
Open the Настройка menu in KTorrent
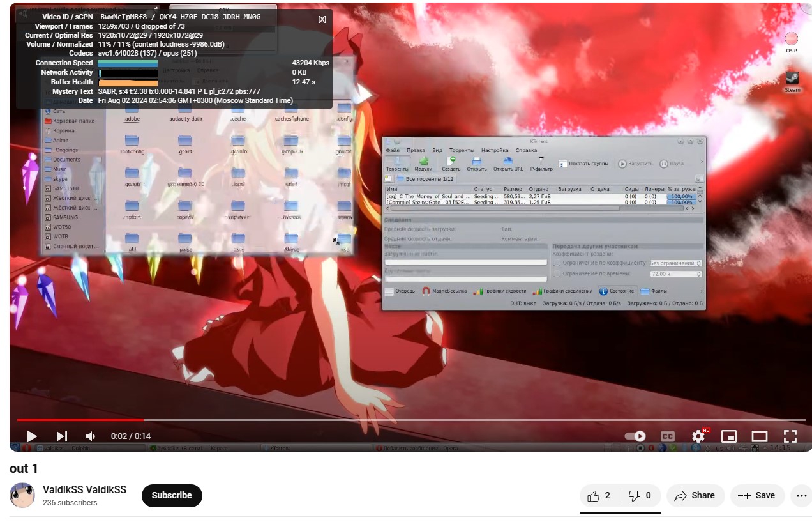point(495,150)
